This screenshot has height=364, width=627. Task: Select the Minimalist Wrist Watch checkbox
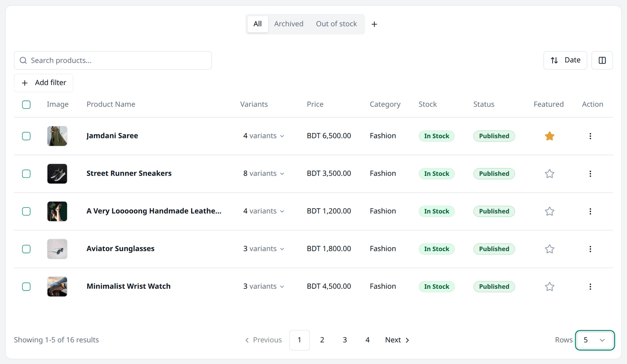click(x=26, y=287)
